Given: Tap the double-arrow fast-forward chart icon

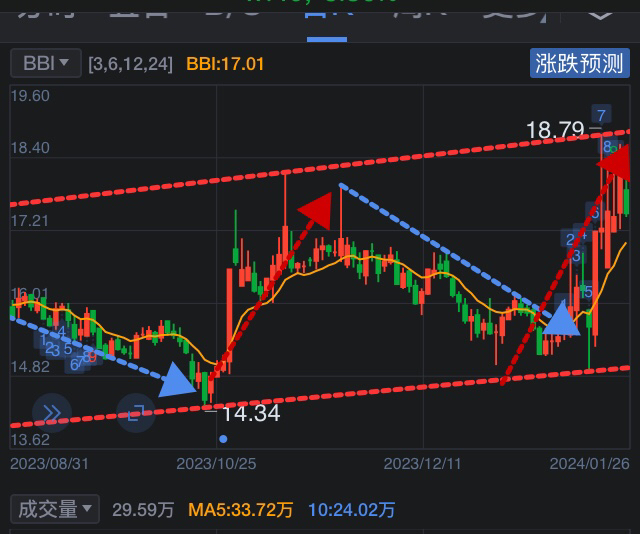Looking at the screenshot, I should click(x=52, y=413).
